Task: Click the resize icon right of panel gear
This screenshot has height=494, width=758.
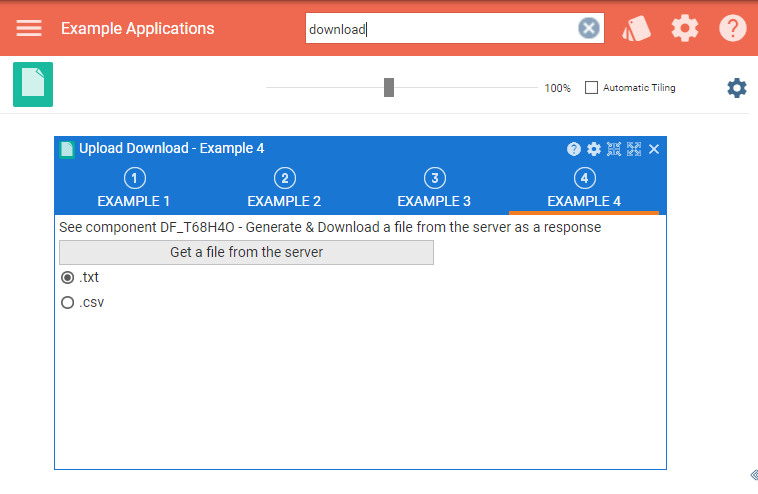Action: pyautogui.click(x=614, y=149)
